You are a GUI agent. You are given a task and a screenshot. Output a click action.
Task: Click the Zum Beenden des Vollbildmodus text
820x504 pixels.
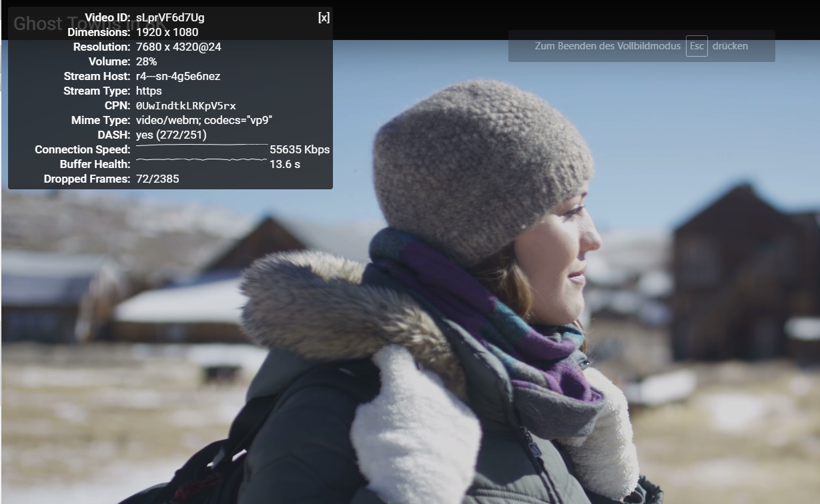(608, 46)
